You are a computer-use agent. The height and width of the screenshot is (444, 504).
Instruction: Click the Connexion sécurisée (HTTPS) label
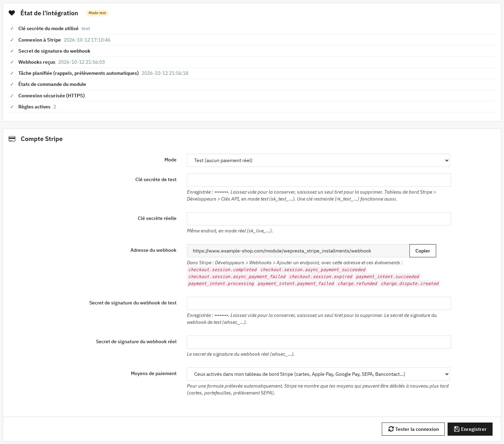[x=52, y=96]
